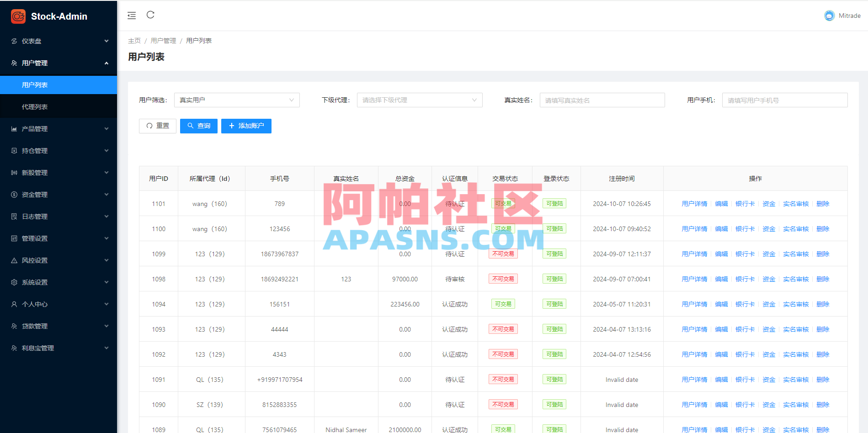Viewport: 868px width, 433px height.
Task: Click 主页 in the breadcrumb trail
Action: [134, 40]
